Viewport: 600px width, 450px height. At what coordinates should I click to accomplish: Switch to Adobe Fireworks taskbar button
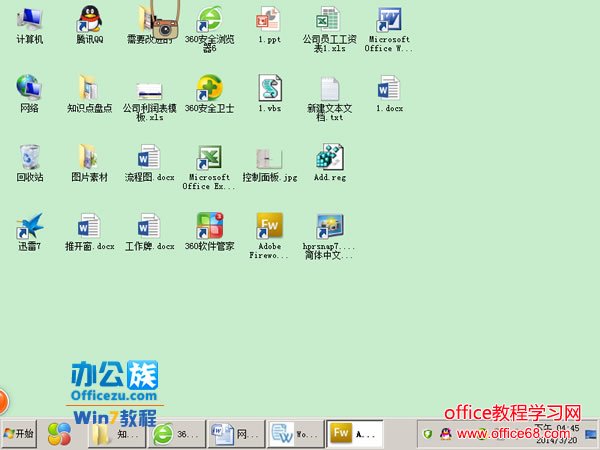tap(355, 434)
